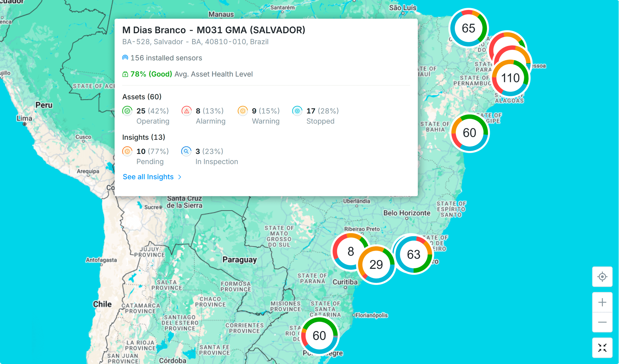Expand the chevron beside See all Insights

point(179,177)
